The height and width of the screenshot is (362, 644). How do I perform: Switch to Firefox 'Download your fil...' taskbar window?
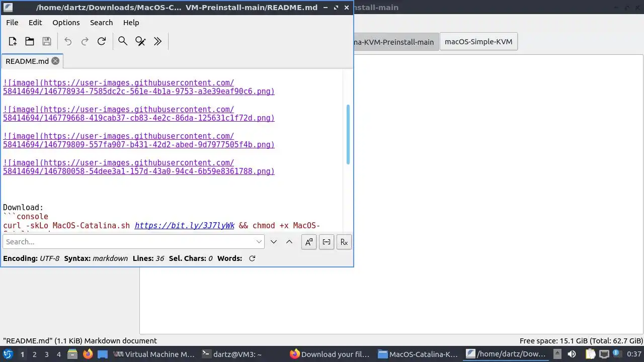(330, 354)
